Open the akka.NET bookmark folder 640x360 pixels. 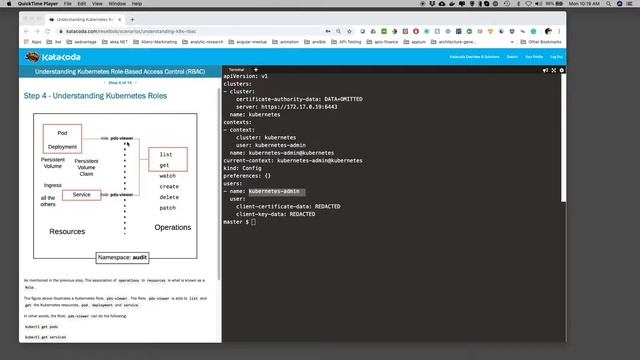tap(115, 42)
